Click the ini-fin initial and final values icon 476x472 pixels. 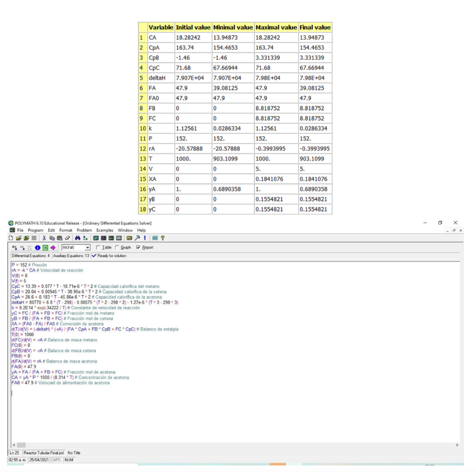click(x=30, y=247)
